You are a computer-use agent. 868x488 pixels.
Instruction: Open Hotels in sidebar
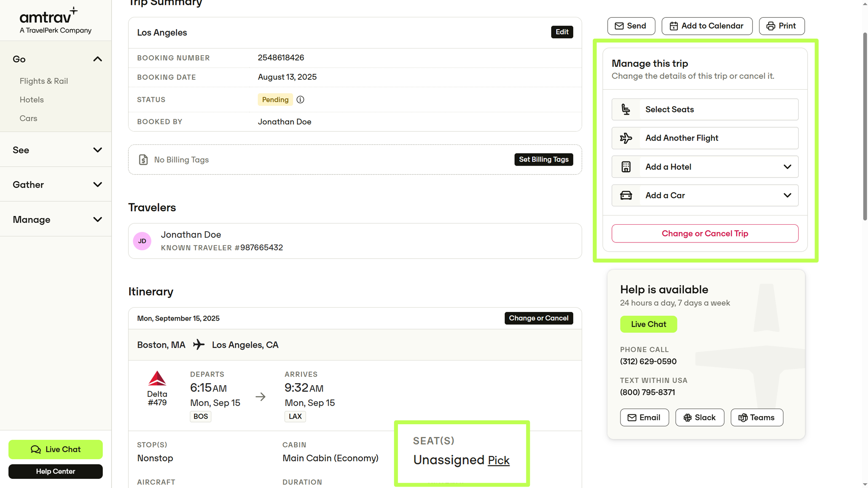(32, 100)
